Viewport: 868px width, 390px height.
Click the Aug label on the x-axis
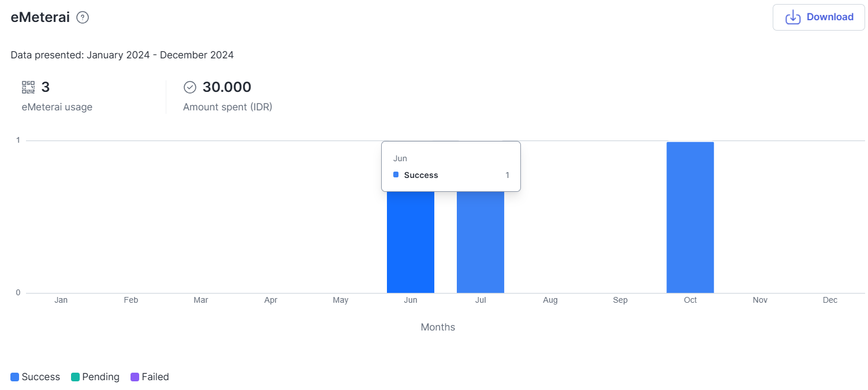pyautogui.click(x=550, y=300)
